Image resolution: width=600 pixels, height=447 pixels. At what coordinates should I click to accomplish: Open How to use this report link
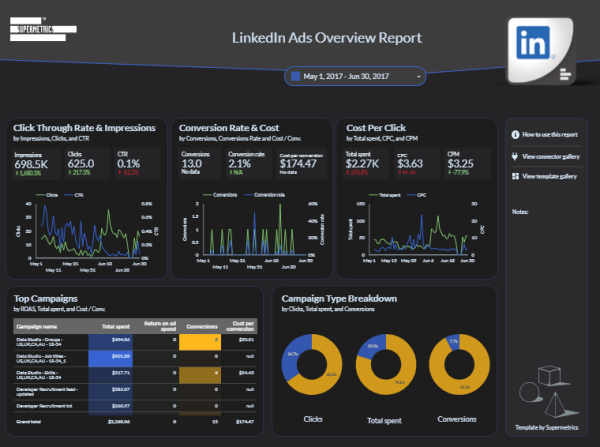pos(550,135)
